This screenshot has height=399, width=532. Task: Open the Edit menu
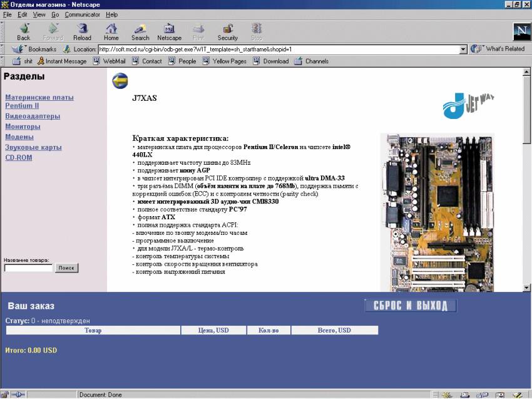[x=23, y=14]
